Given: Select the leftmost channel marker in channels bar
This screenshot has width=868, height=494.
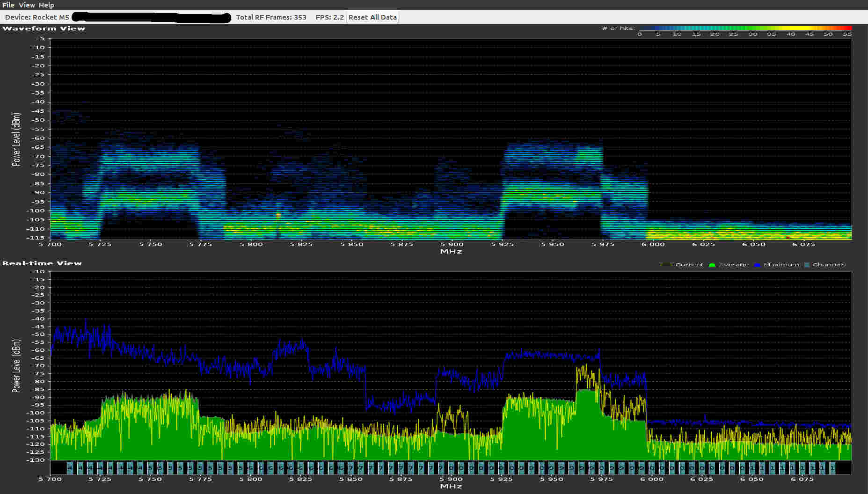Looking at the screenshot, I should coord(70,467).
